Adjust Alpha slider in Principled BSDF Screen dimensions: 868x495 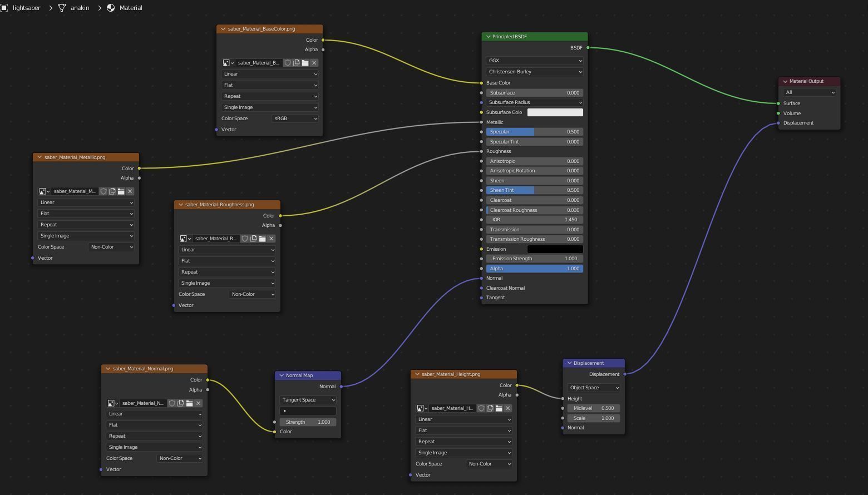535,269
